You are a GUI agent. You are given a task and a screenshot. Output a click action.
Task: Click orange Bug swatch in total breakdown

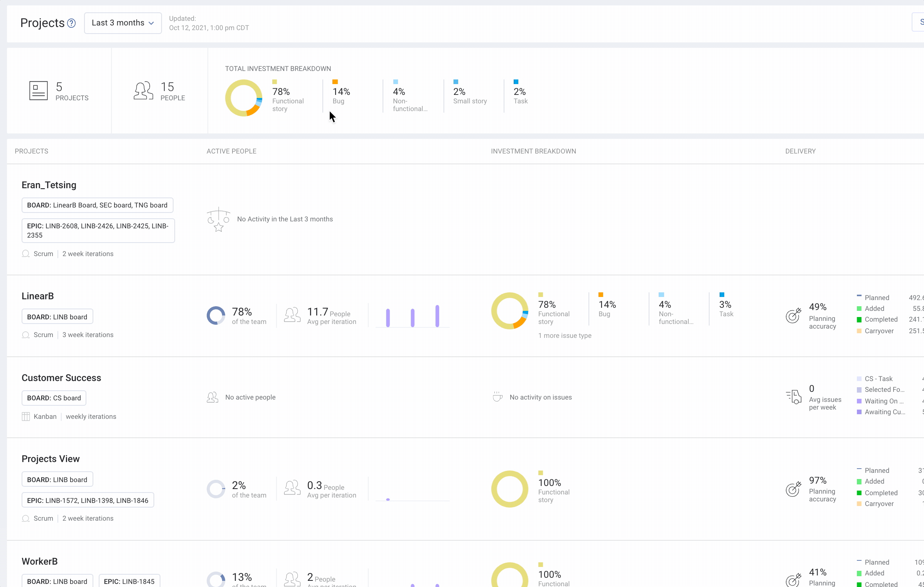click(x=335, y=82)
